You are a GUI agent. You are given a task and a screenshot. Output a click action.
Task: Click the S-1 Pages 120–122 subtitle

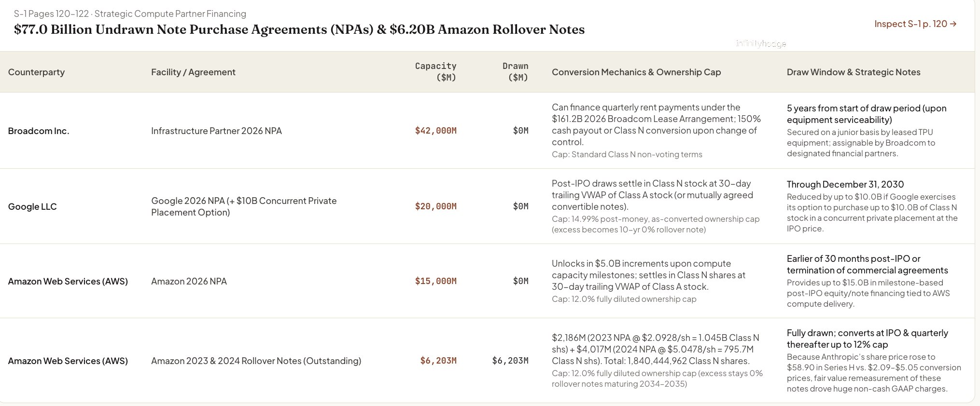[x=130, y=14]
